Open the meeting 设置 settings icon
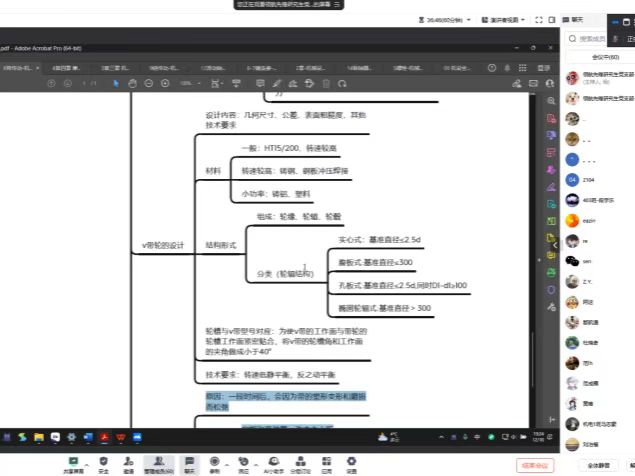 351,461
